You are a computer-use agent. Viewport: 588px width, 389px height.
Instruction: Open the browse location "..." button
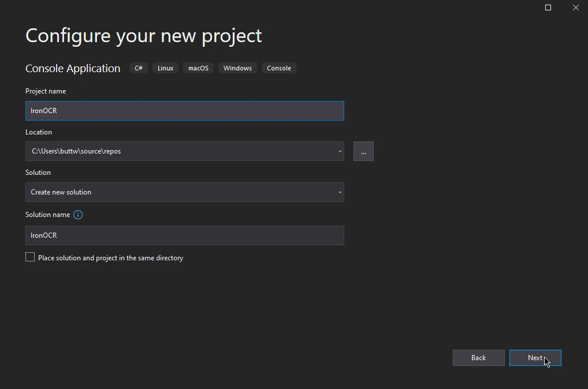click(x=363, y=151)
